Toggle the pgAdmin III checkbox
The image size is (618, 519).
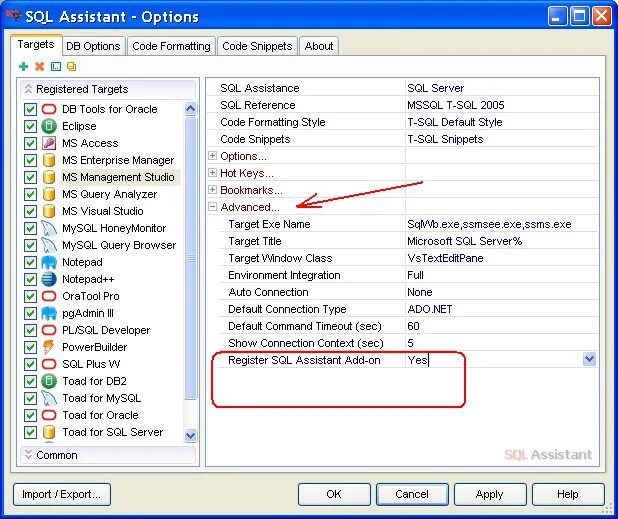point(30,313)
